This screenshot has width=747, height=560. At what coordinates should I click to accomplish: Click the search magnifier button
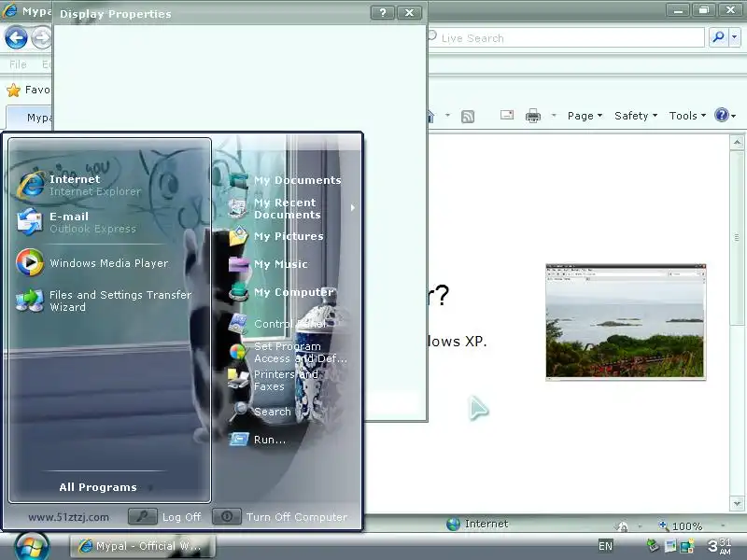[718, 37]
